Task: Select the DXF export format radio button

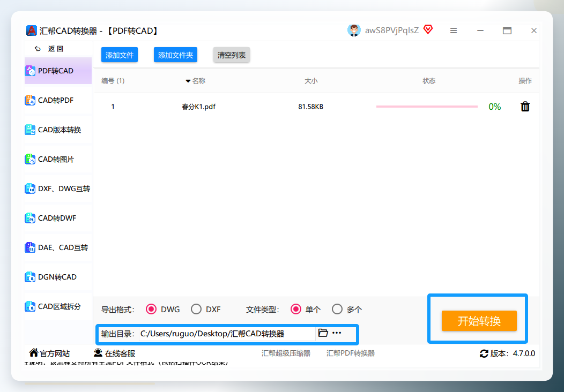Action: [196, 309]
